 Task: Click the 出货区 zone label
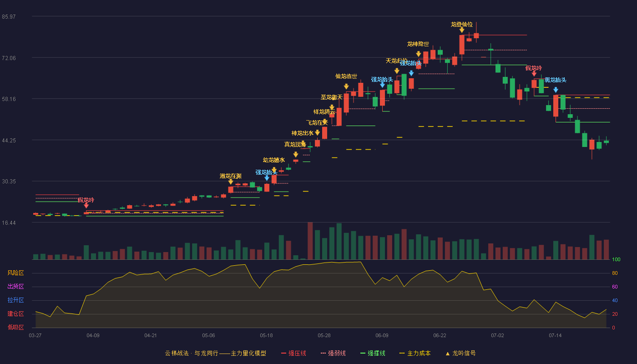[x=15, y=287]
